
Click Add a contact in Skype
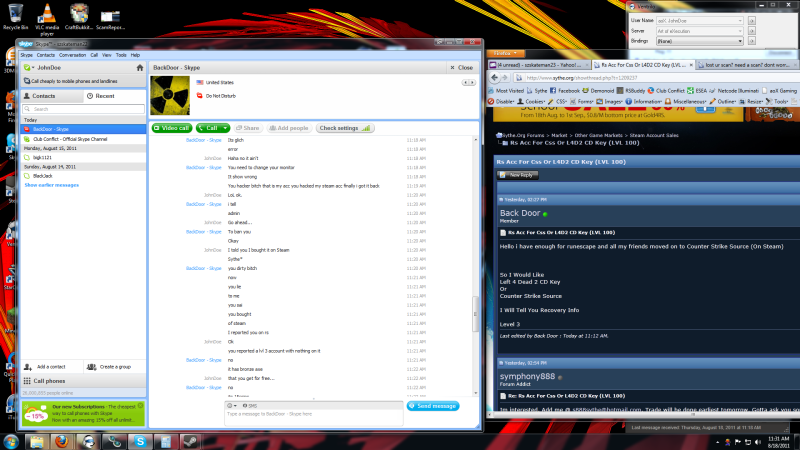pos(51,367)
